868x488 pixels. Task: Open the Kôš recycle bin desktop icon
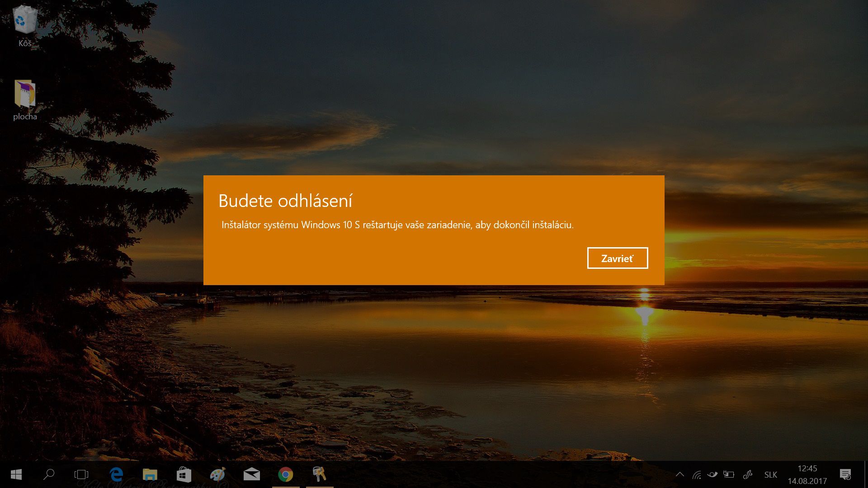(x=25, y=26)
